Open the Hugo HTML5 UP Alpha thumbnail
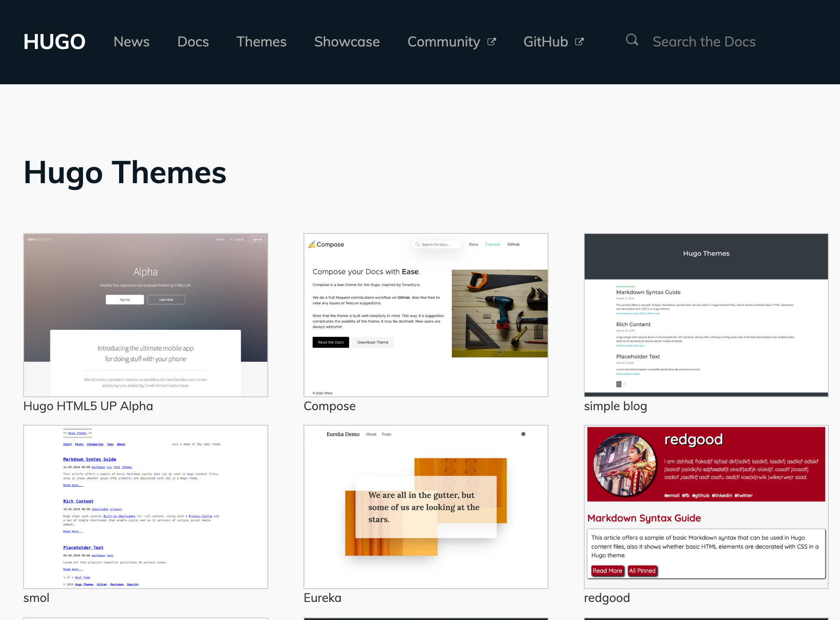Viewport: 840px width, 620px height. tap(146, 315)
